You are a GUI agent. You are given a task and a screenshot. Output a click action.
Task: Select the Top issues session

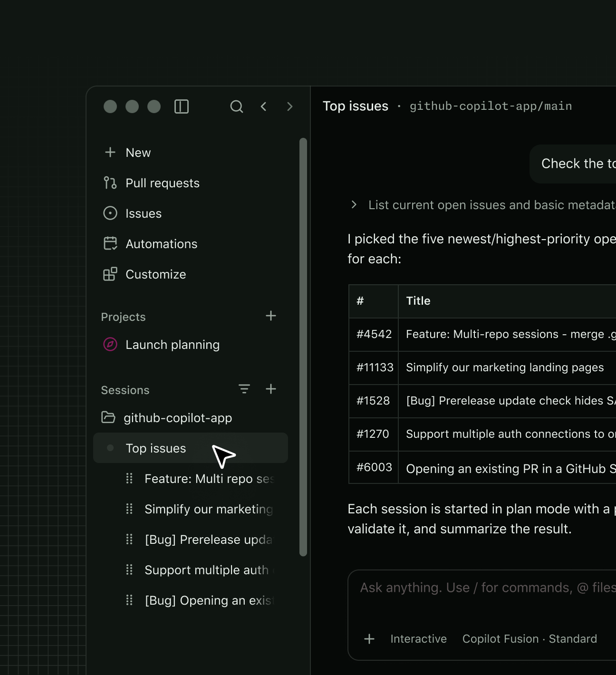[191, 448]
